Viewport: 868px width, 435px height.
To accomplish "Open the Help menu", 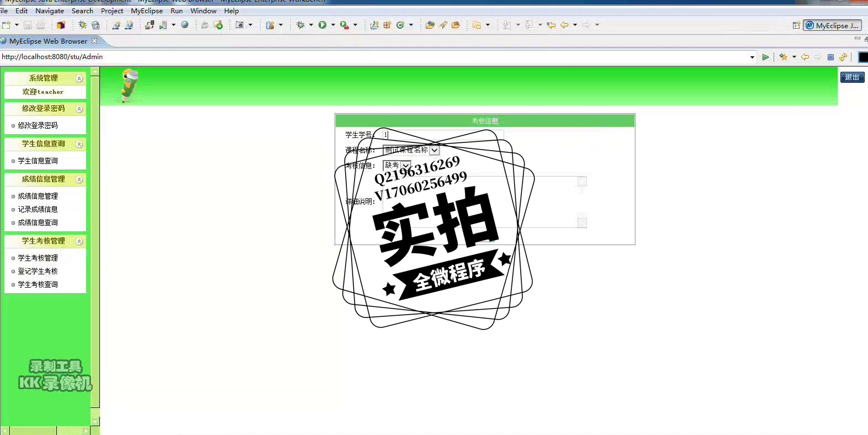I will [x=231, y=10].
